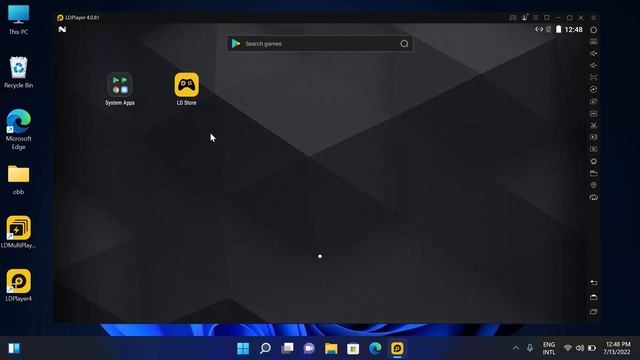
Task: Click the account icon in LDPlayer title bar
Action: (524, 18)
